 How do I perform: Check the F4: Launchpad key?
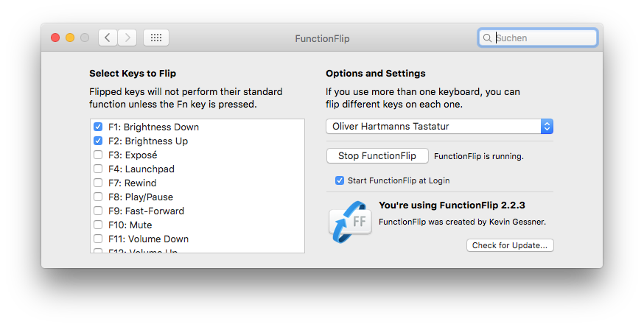click(98, 169)
